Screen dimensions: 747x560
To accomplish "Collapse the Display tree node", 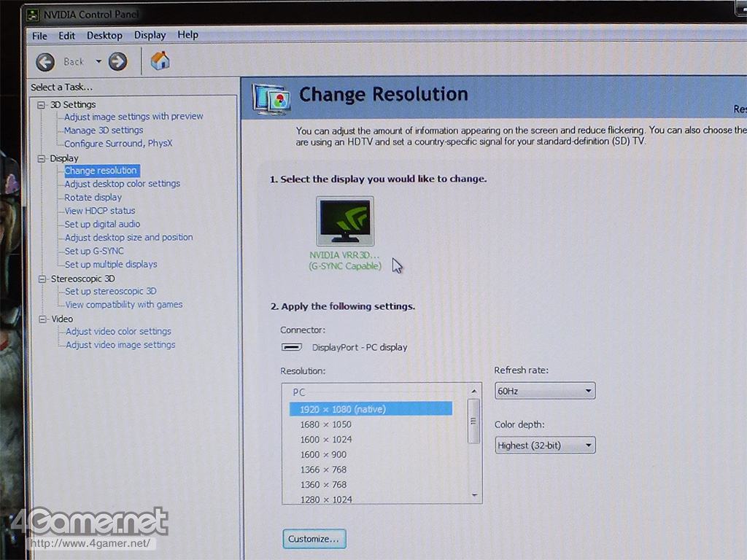I will (42, 158).
